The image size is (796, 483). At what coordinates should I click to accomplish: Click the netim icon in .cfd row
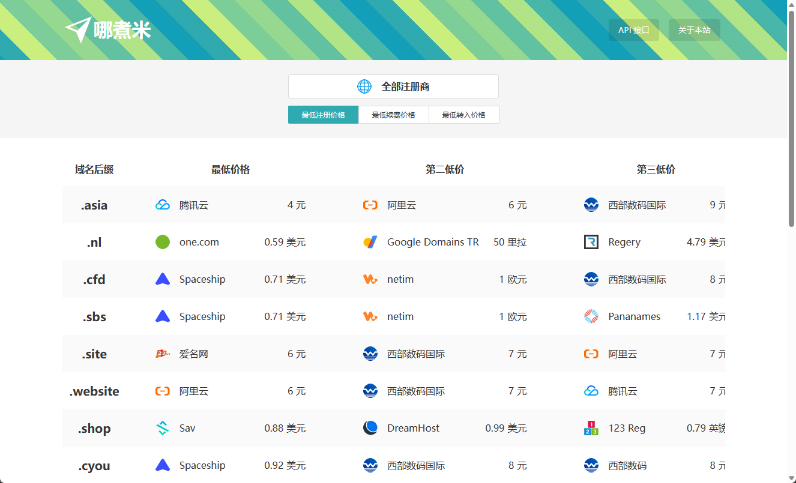coord(370,279)
